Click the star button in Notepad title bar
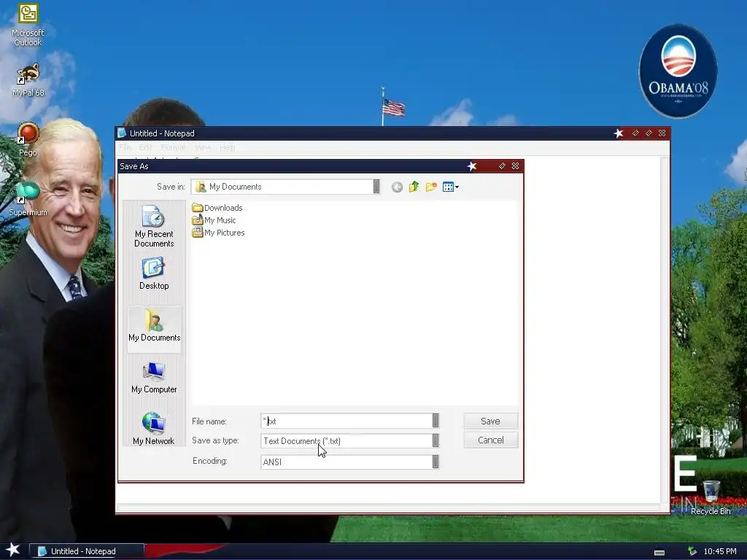Image resolution: width=747 pixels, height=560 pixels. [619, 133]
